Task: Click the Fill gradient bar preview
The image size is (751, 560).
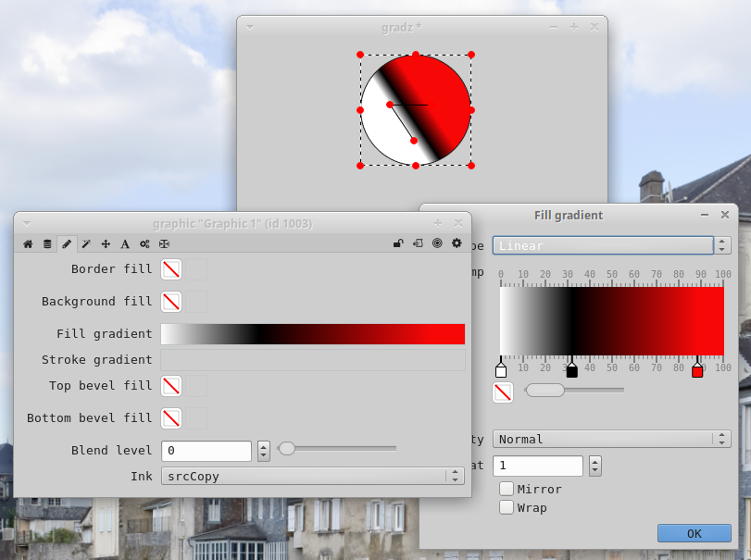Action: click(312, 334)
